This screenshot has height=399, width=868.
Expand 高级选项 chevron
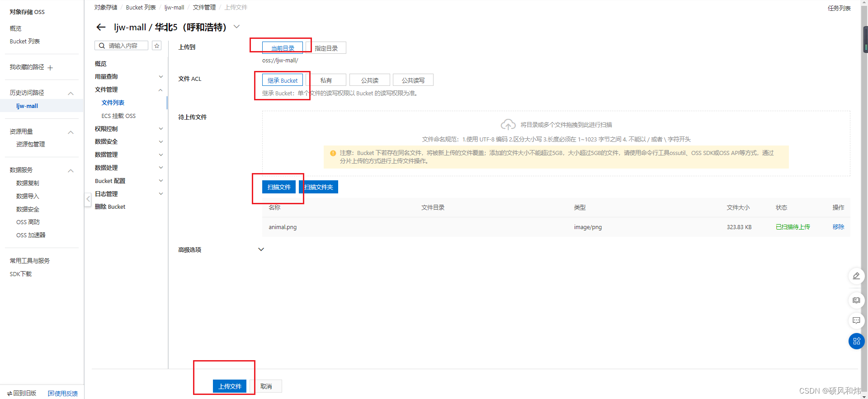click(x=261, y=249)
